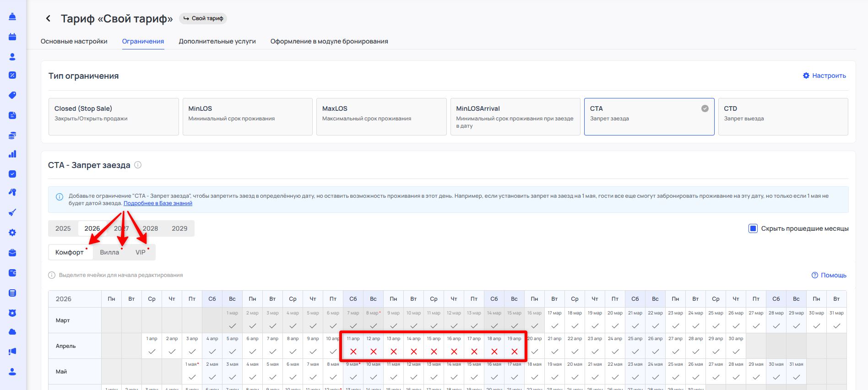Select the CTD restriction type card
The height and width of the screenshot is (390, 868).
[x=783, y=116]
